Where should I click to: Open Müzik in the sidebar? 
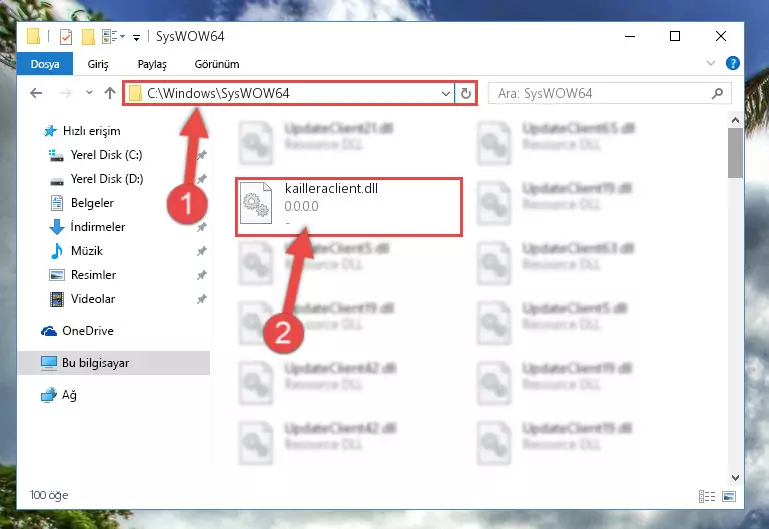pos(87,251)
